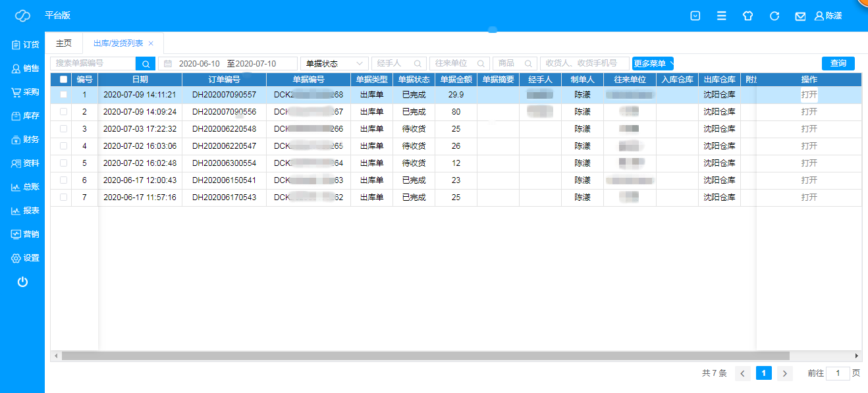868x393 pixels.
Task: Click the blue search magnifier button
Action: (146, 63)
